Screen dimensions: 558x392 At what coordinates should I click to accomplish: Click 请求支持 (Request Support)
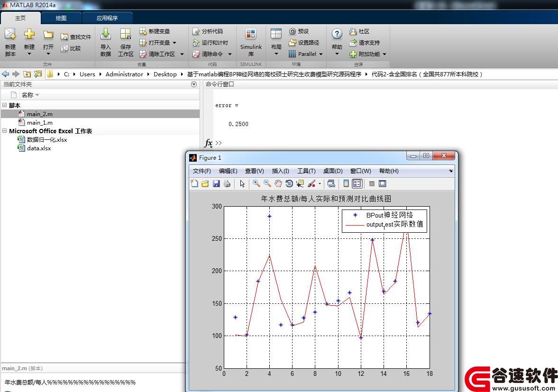click(365, 43)
